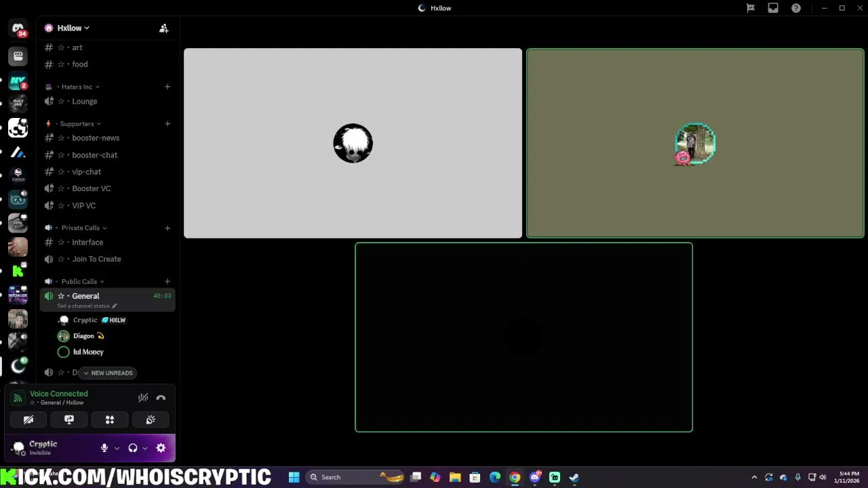Image resolution: width=868 pixels, height=488 pixels.
Task: Add a channel to Haters Inc
Action: 167,87
